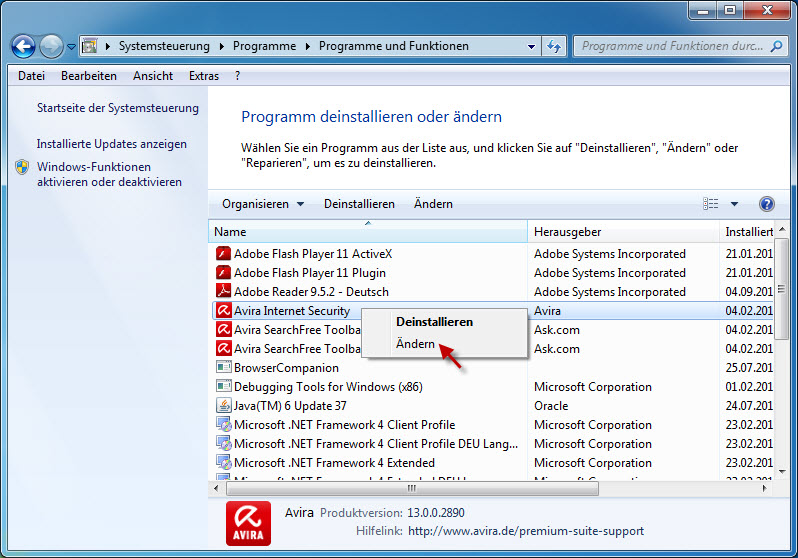This screenshot has width=798, height=558.
Task: Click the vertical scrollbar thumb
Action: pyautogui.click(x=782, y=289)
